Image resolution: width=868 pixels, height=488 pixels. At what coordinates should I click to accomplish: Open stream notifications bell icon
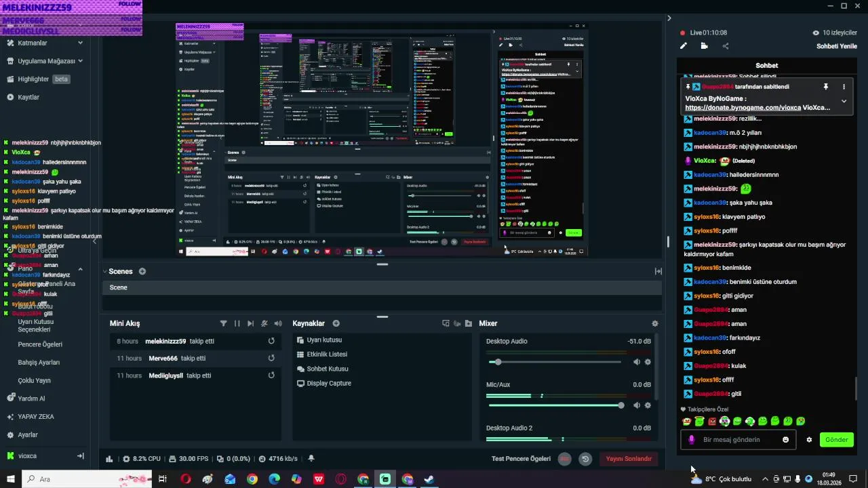(311, 459)
